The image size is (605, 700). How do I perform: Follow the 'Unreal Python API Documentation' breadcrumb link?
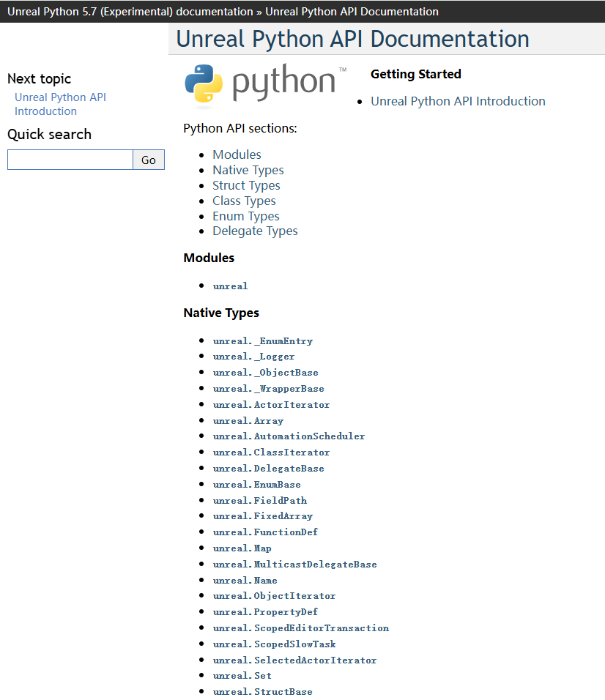(352, 12)
